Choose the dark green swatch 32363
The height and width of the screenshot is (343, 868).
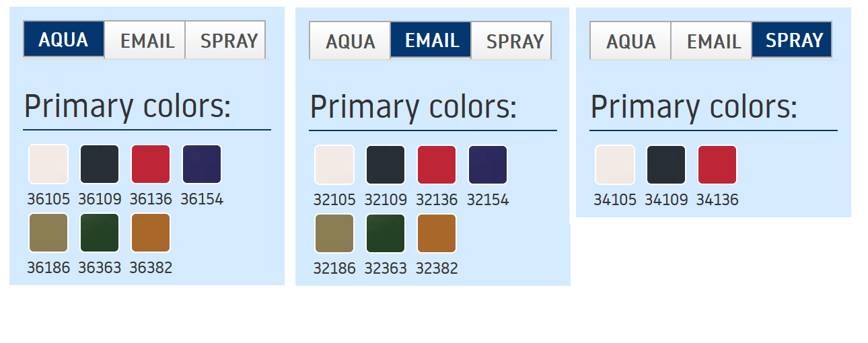[386, 233]
